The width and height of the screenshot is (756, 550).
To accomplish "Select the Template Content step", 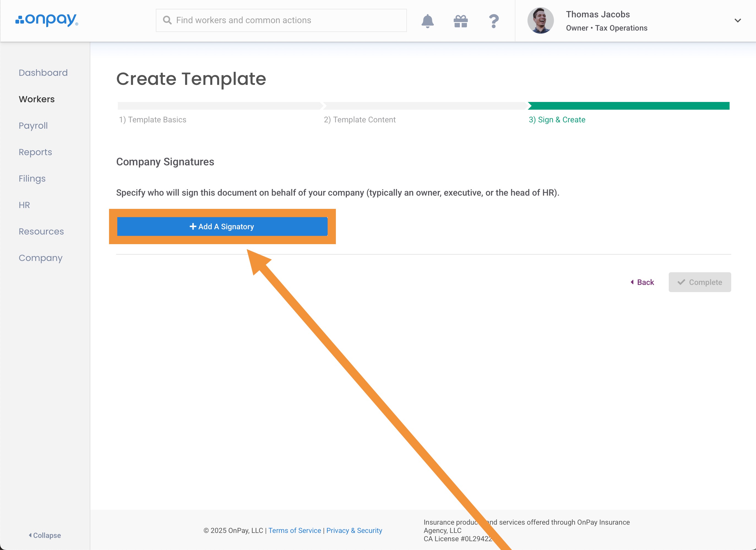I will tap(359, 120).
